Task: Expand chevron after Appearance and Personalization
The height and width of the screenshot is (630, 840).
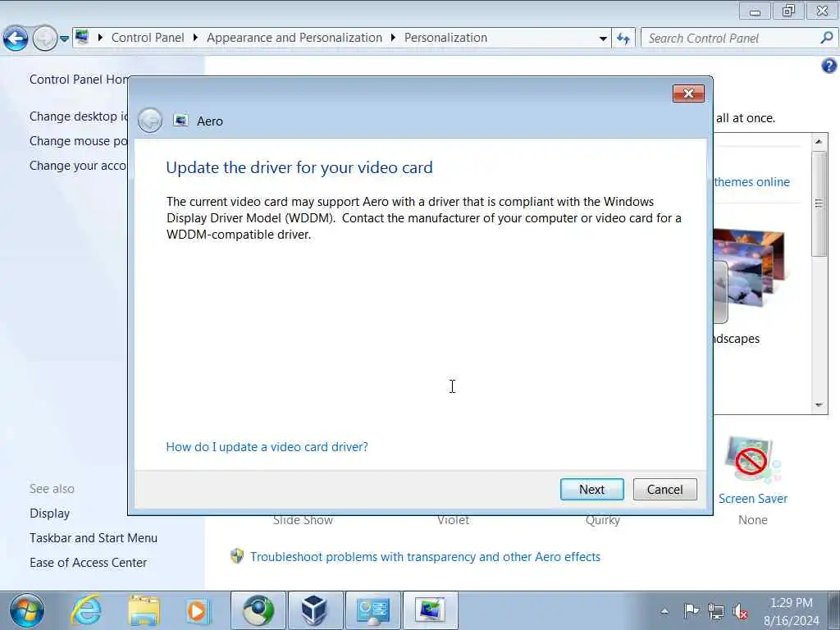Action: tap(393, 38)
